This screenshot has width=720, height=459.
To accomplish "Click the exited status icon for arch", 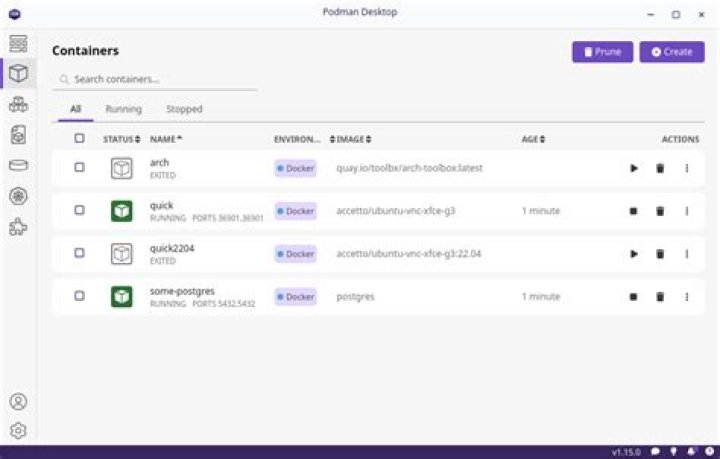I will [122, 168].
